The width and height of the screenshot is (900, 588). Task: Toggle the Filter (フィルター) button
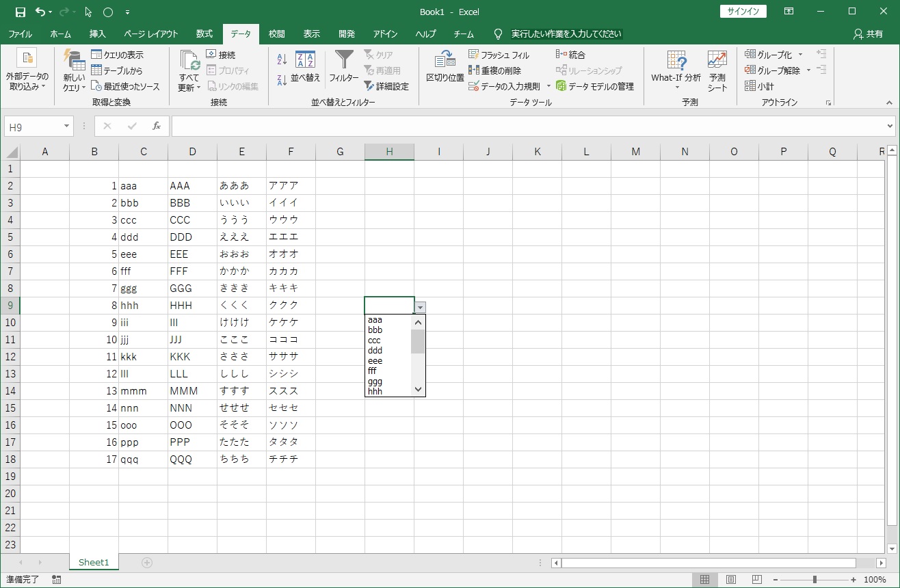pos(344,67)
